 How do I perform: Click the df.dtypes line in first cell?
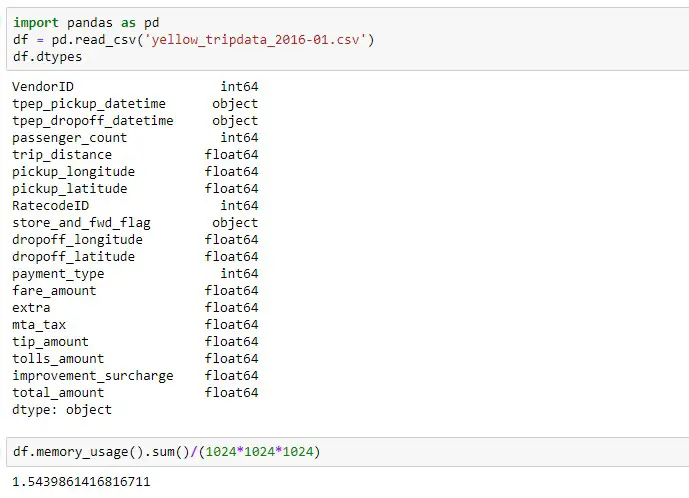pyautogui.click(x=47, y=57)
